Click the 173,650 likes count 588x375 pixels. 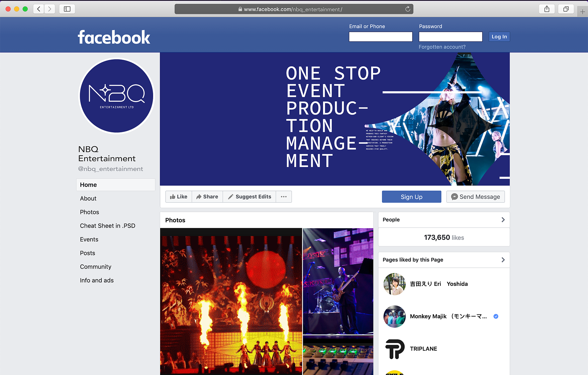click(444, 237)
